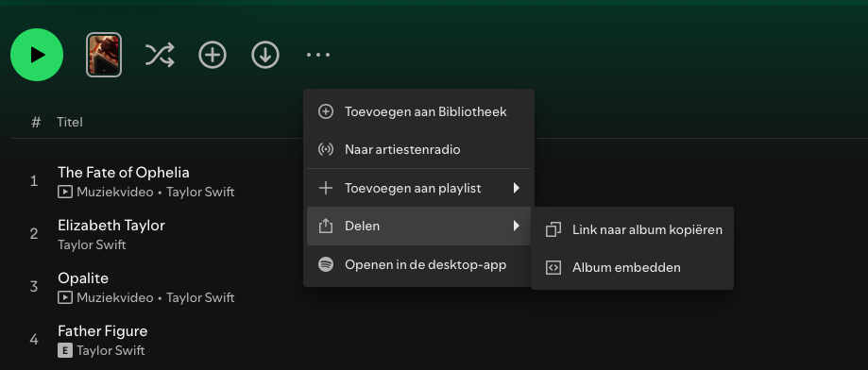
Task: Click the arrow beside Toevoegen aan playlist
Action: (x=516, y=188)
